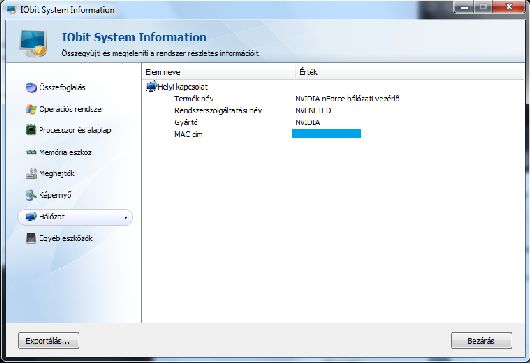This screenshot has height=363, width=530.
Task: Click the Érték column header
Action: pos(410,72)
